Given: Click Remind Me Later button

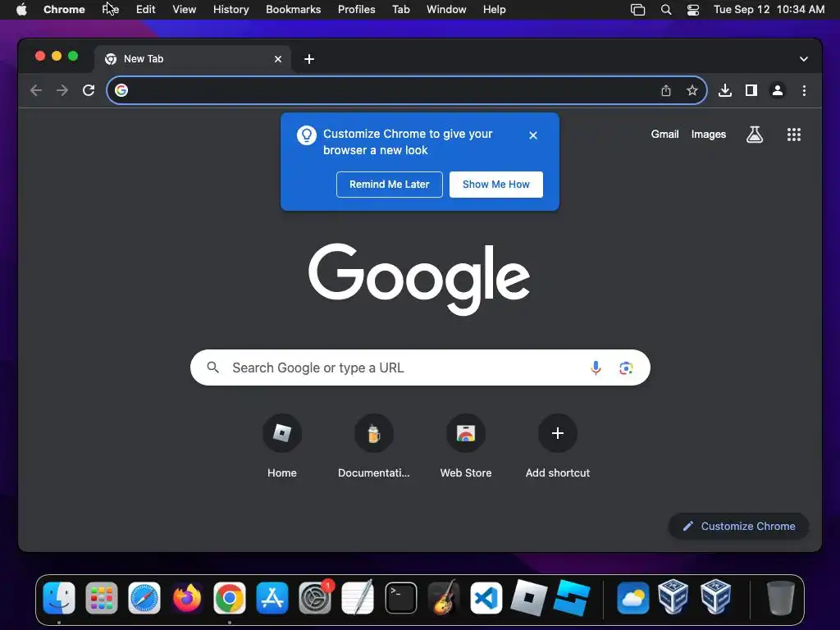Looking at the screenshot, I should [390, 185].
